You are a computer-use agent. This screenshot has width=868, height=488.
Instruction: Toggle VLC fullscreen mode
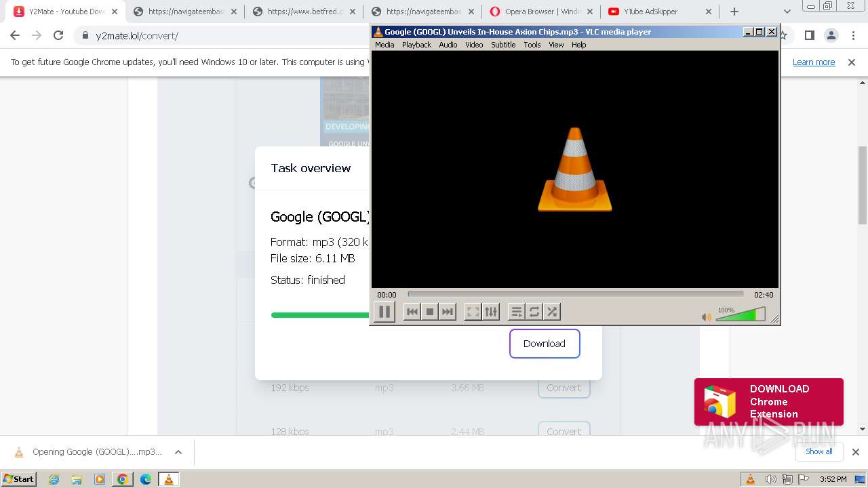coord(473,312)
